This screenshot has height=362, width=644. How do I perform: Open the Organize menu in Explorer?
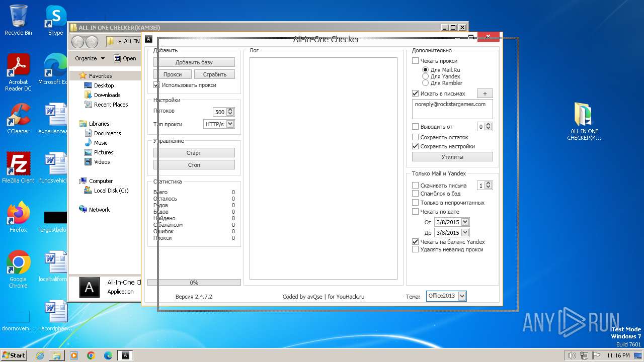click(90, 58)
